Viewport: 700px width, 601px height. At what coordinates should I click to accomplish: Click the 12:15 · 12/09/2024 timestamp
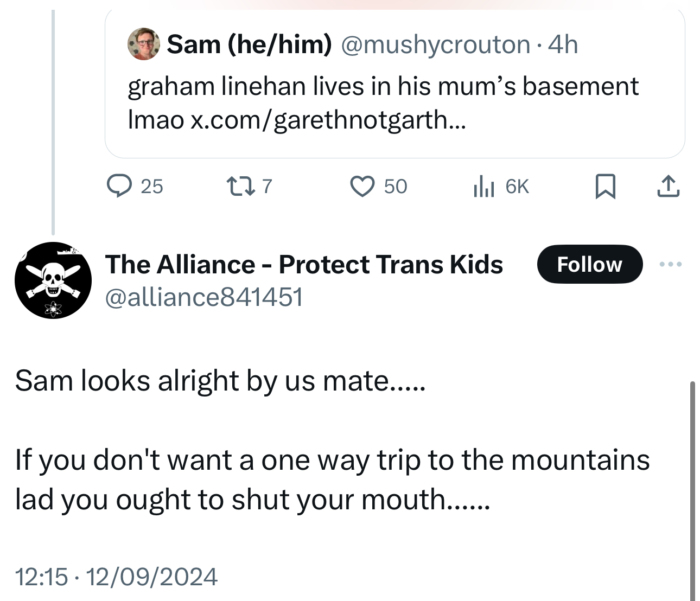[116, 577]
